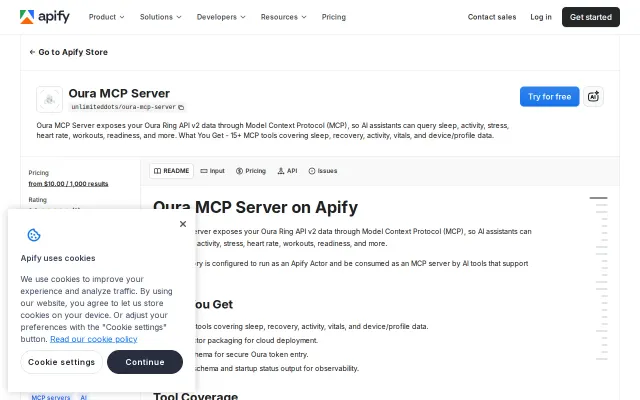Viewport: 640px width, 400px height.
Task: Click the Oura MCP Server title
Action: pyautogui.click(x=119, y=93)
